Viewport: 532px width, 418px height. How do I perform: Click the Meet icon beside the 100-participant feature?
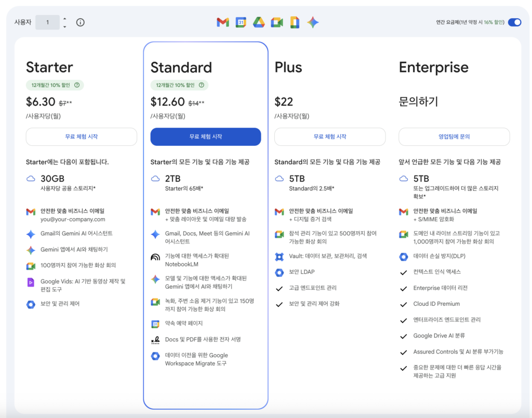(x=31, y=266)
